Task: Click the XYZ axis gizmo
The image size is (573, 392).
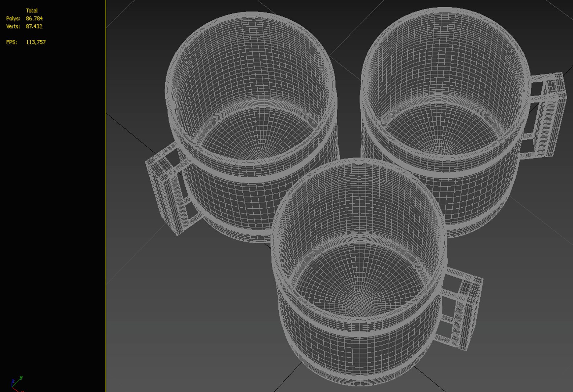Action: [x=17, y=384]
